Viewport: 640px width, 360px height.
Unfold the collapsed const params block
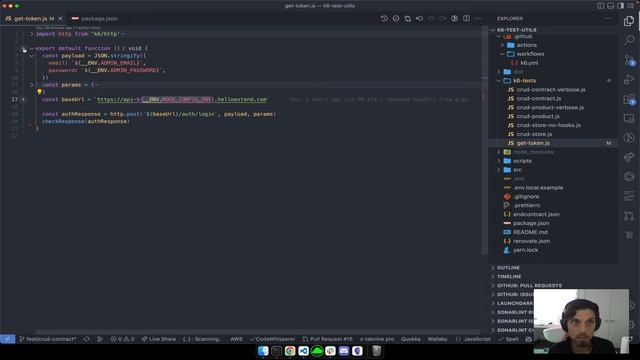[x=32, y=85]
